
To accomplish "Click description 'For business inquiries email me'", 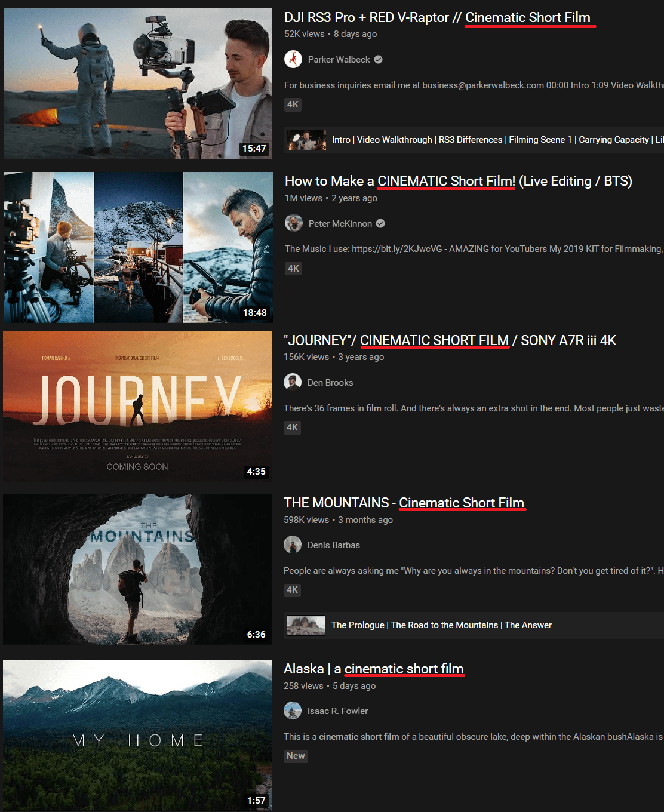I will tap(474, 85).
